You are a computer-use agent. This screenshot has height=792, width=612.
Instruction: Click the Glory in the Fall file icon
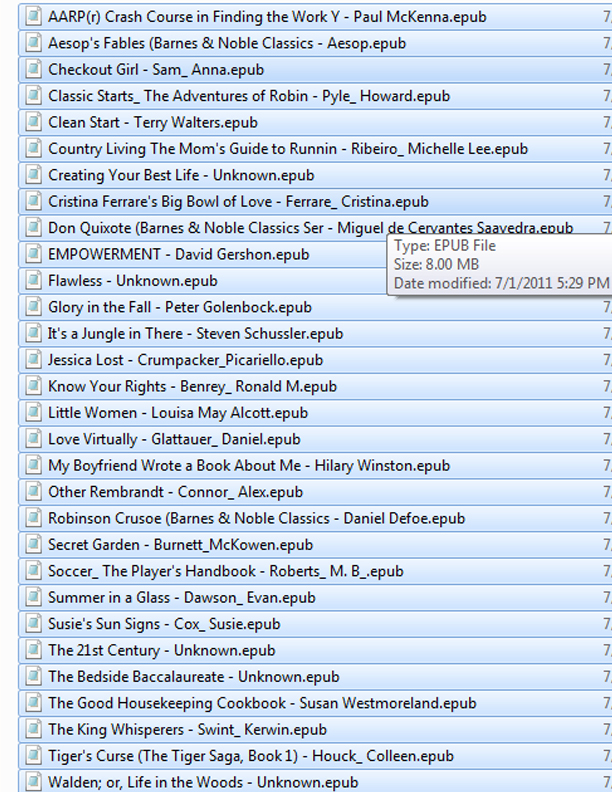33,307
